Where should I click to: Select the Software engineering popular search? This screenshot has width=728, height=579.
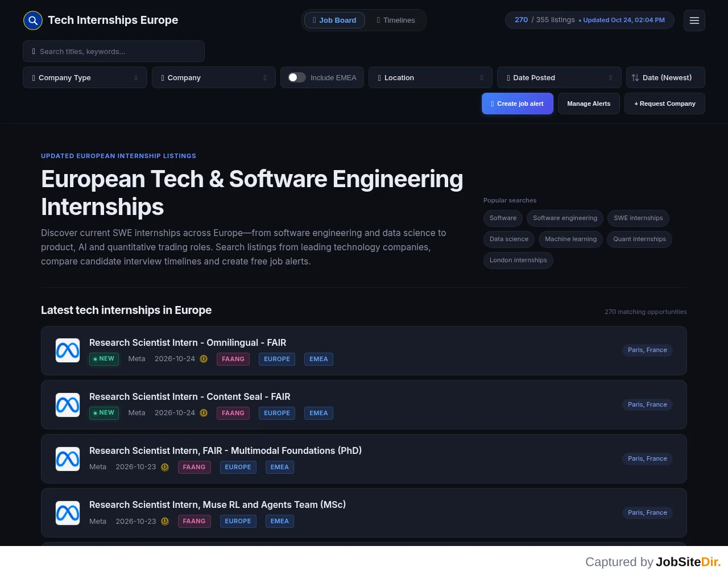565,218
